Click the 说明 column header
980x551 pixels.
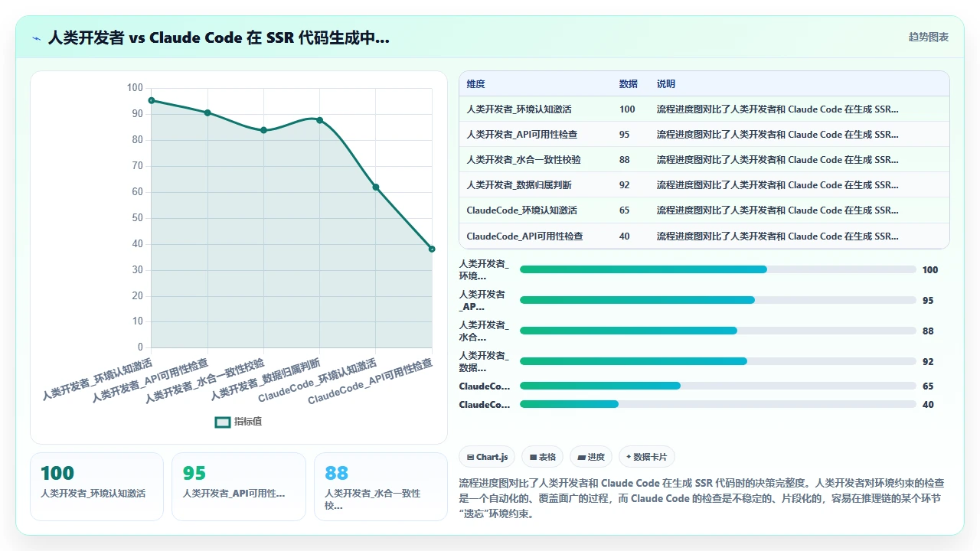666,84
